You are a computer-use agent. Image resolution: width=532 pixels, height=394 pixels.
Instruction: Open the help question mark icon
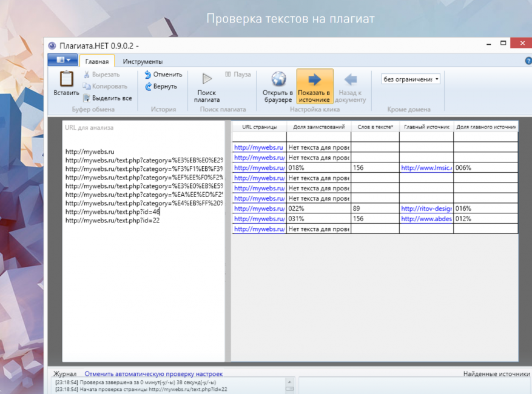coord(528,61)
